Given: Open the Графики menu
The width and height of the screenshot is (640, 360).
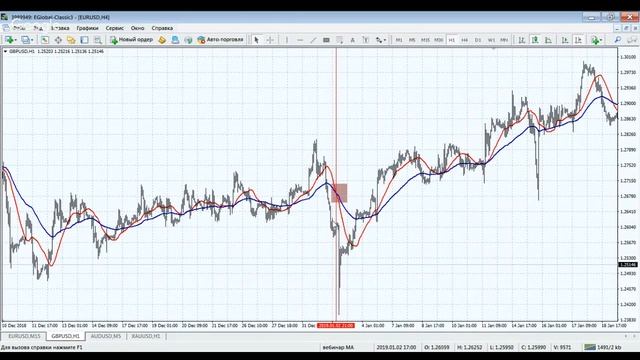Looking at the screenshot, I should [87, 28].
